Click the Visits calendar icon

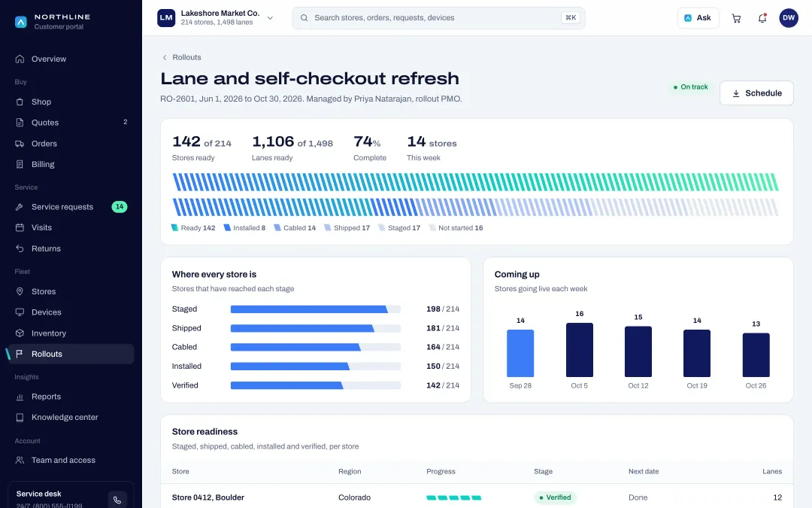pos(20,227)
